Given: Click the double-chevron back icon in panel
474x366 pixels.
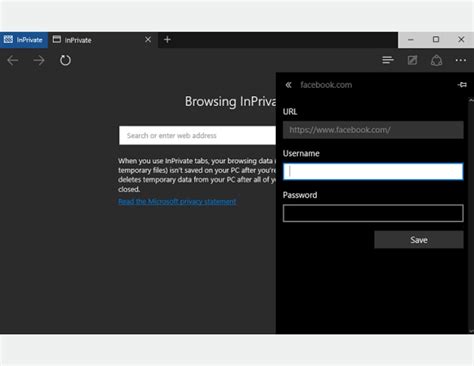Looking at the screenshot, I should coord(288,85).
